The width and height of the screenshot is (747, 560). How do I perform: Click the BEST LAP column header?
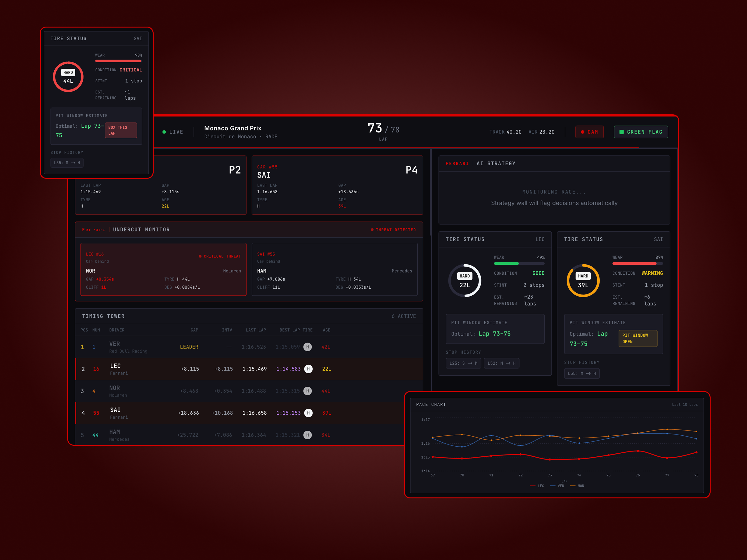click(x=289, y=330)
